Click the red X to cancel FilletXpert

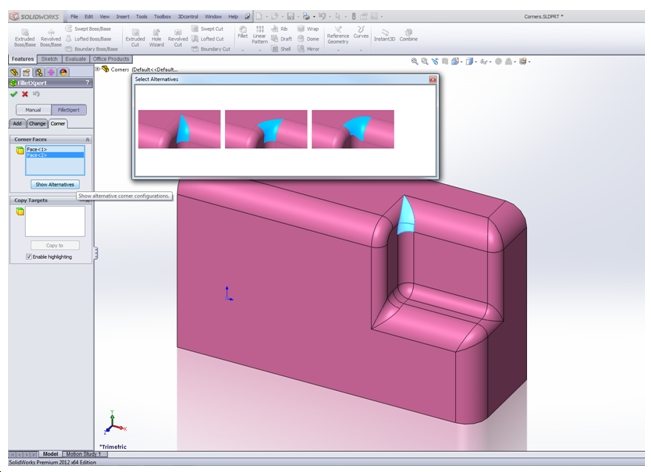click(x=25, y=94)
